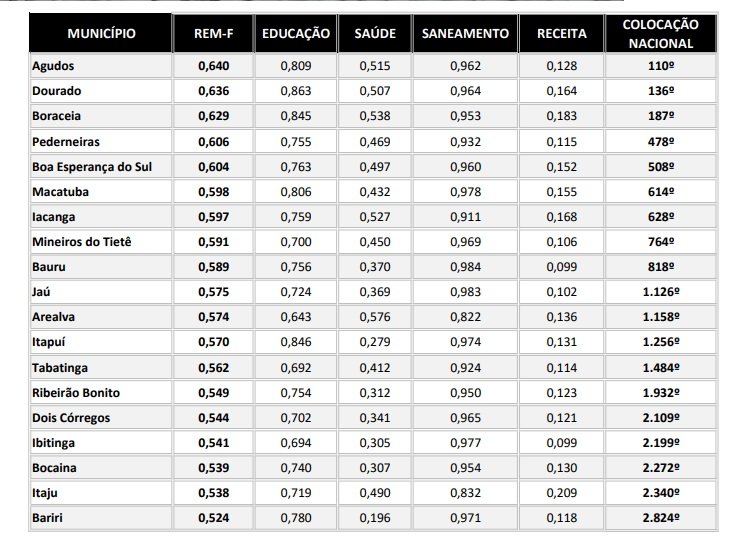Select Arealva health value 0,576

pos(375,317)
